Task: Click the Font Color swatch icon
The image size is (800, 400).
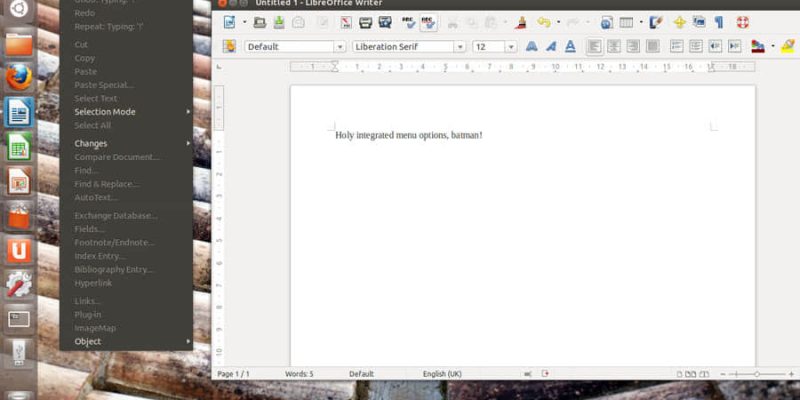Action: pyautogui.click(x=758, y=46)
